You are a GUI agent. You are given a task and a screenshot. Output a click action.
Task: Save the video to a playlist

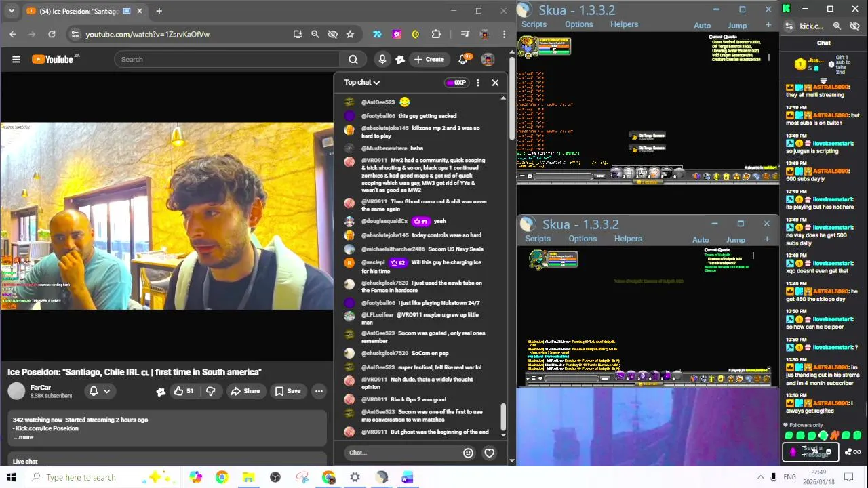click(288, 391)
